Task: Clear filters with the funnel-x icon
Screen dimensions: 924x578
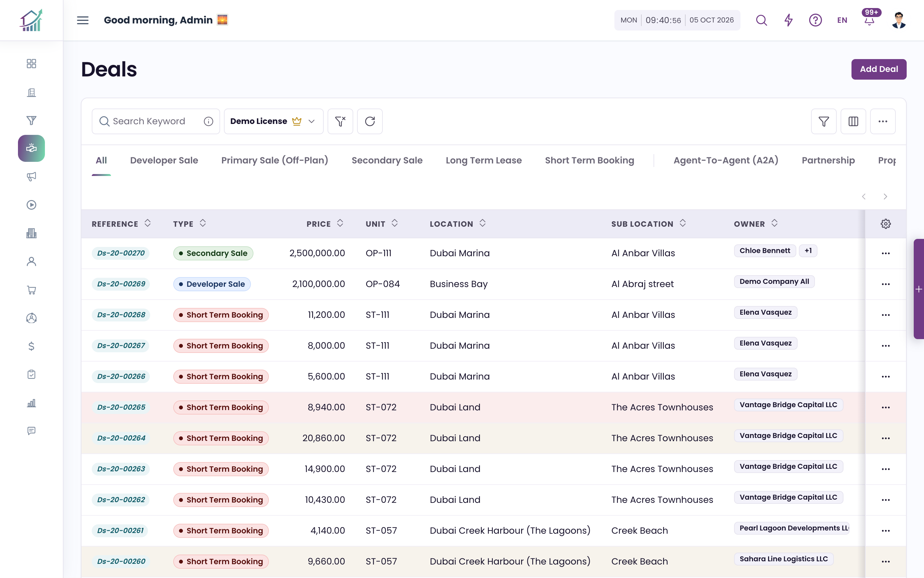Action: pos(340,121)
